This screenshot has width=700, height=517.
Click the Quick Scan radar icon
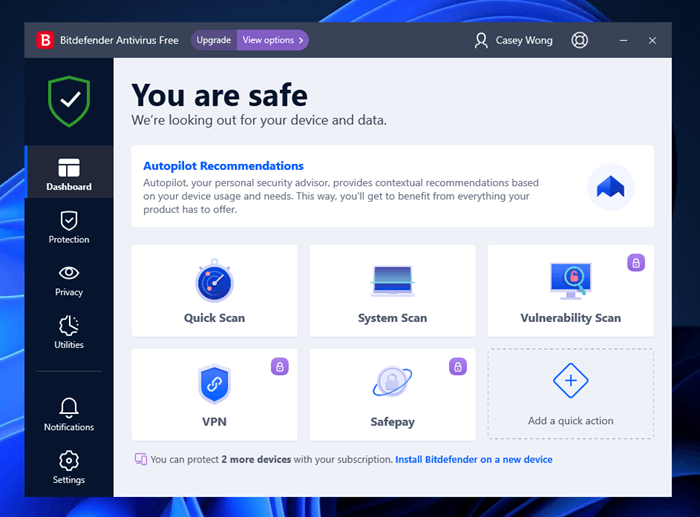tap(214, 281)
